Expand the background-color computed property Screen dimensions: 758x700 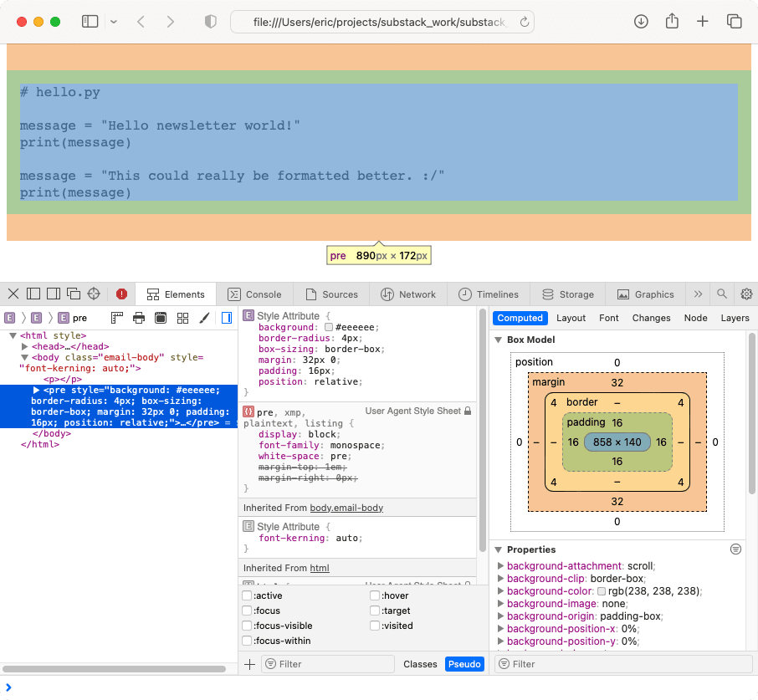[500, 591]
